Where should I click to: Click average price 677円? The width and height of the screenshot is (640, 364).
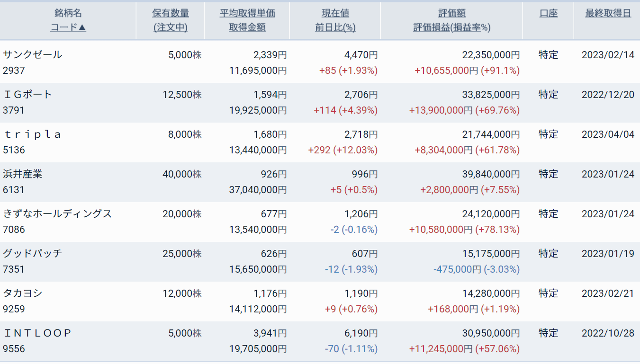point(274,213)
